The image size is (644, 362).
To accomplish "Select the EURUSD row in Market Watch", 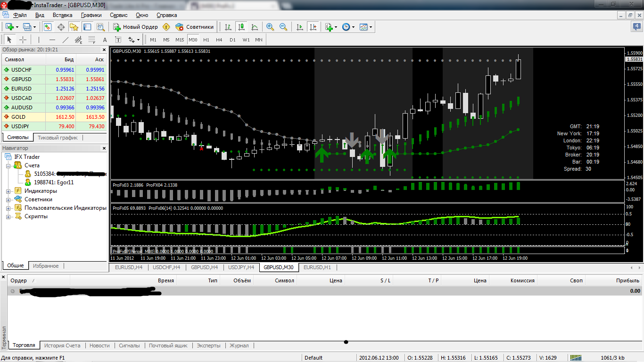I will pyautogui.click(x=55, y=89).
